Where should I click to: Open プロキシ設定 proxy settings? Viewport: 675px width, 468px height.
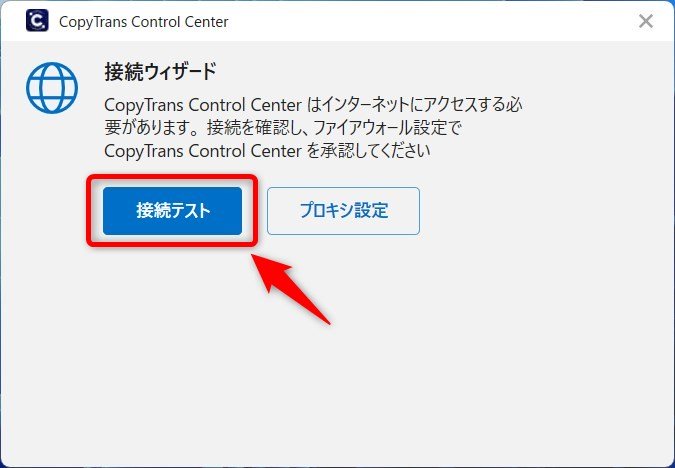[343, 211]
